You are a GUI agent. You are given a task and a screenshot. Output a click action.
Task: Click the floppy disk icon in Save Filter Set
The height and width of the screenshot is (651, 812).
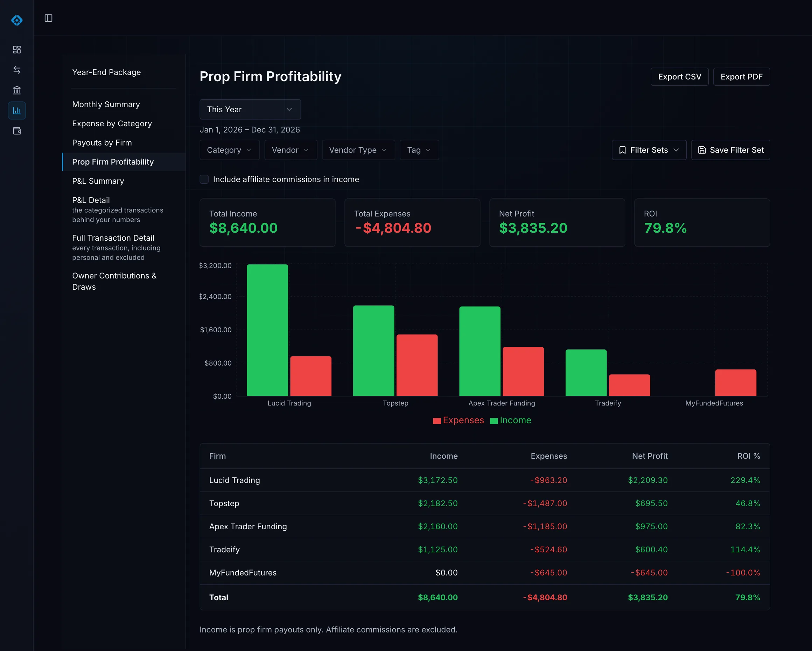pyautogui.click(x=702, y=150)
